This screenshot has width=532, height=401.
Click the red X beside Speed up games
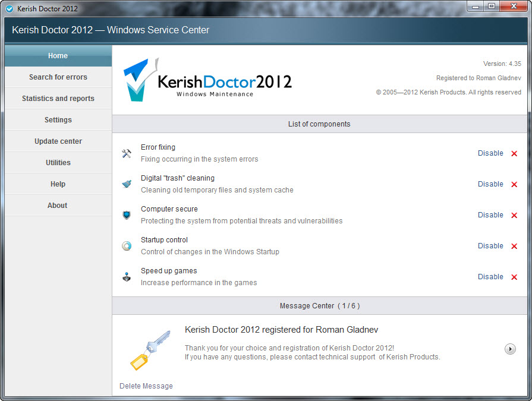click(x=514, y=277)
